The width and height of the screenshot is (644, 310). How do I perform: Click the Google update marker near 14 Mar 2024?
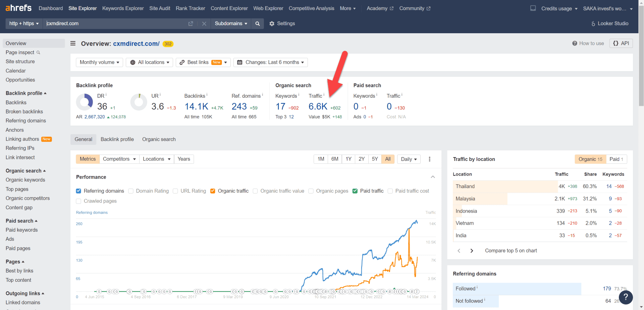tap(416, 292)
